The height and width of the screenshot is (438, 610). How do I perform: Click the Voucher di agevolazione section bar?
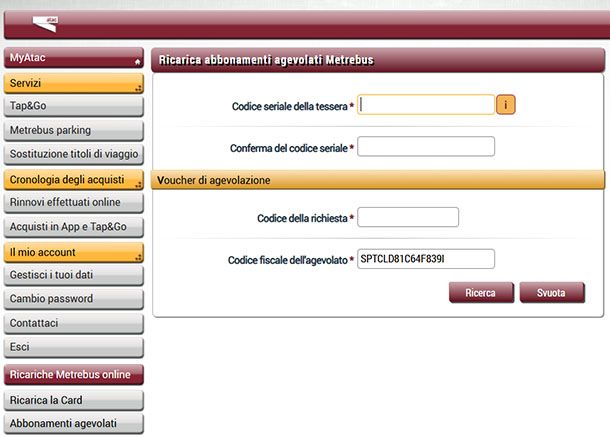point(378,180)
